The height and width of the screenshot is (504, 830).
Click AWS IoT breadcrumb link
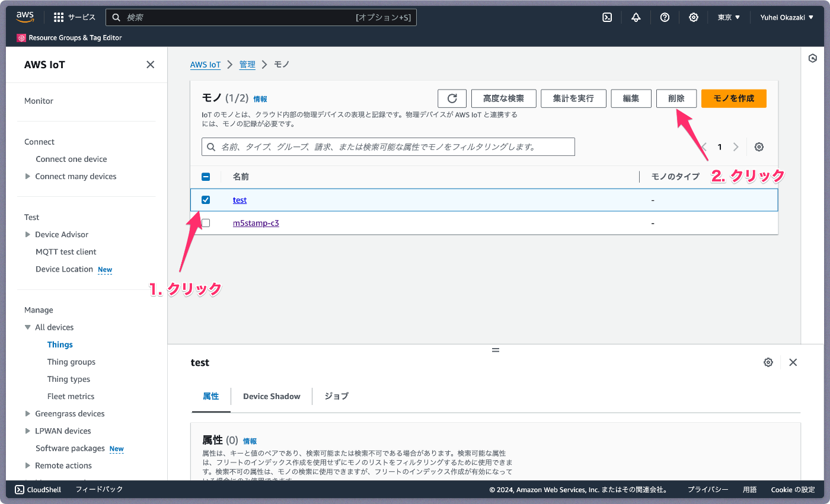tap(205, 65)
